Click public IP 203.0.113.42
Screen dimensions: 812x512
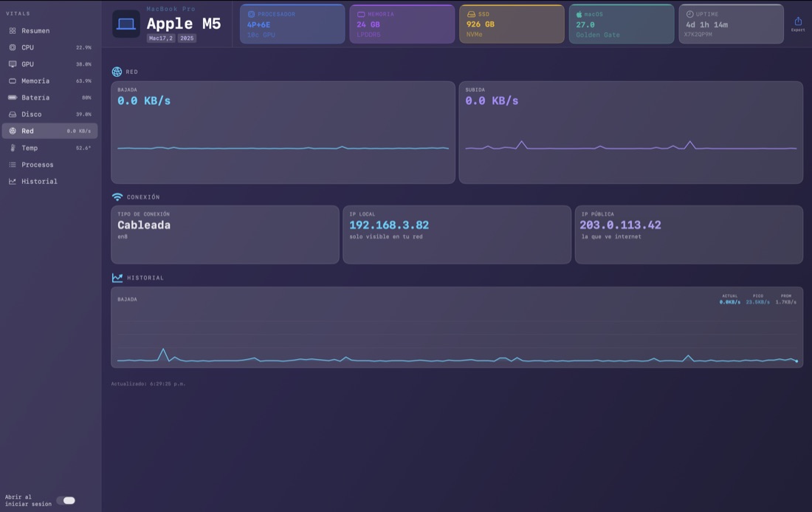(x=620, y=225)
